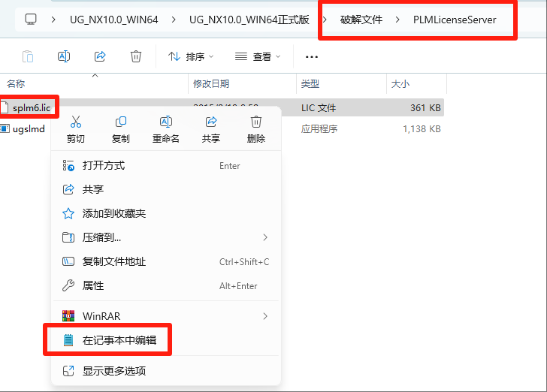Select 共享 entry in context menu list
The width and height of the screenshot is (547, 392).
(x=166, y=189)
